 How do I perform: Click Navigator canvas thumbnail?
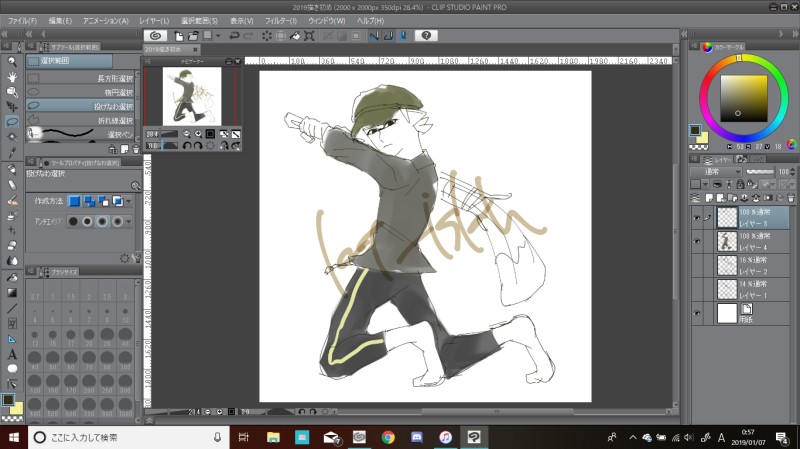coord(192,96)
